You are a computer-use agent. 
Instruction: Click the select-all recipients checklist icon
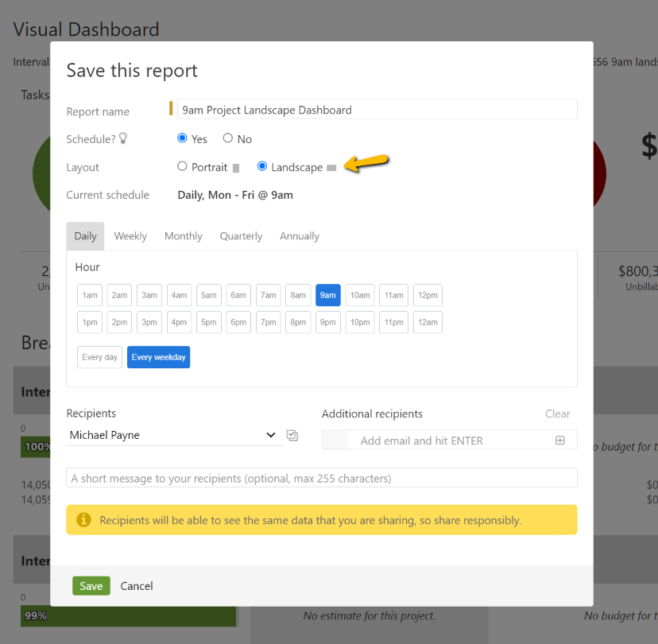292,436
